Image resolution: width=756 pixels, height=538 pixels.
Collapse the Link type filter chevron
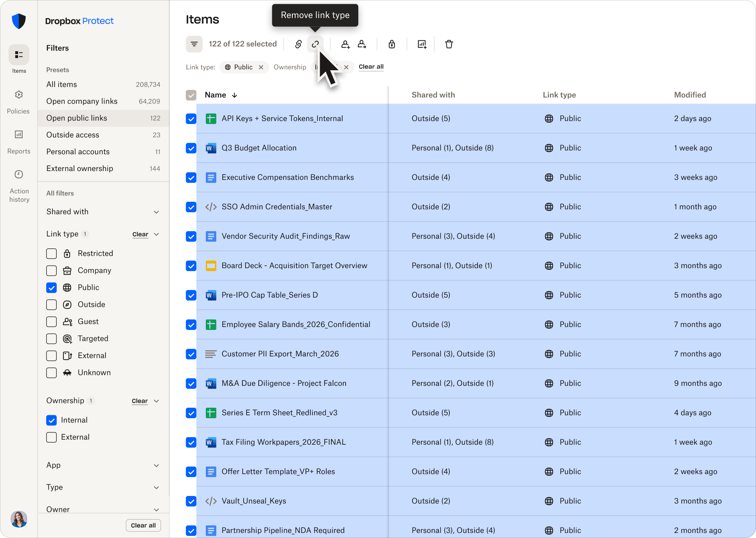pos(156,235)
